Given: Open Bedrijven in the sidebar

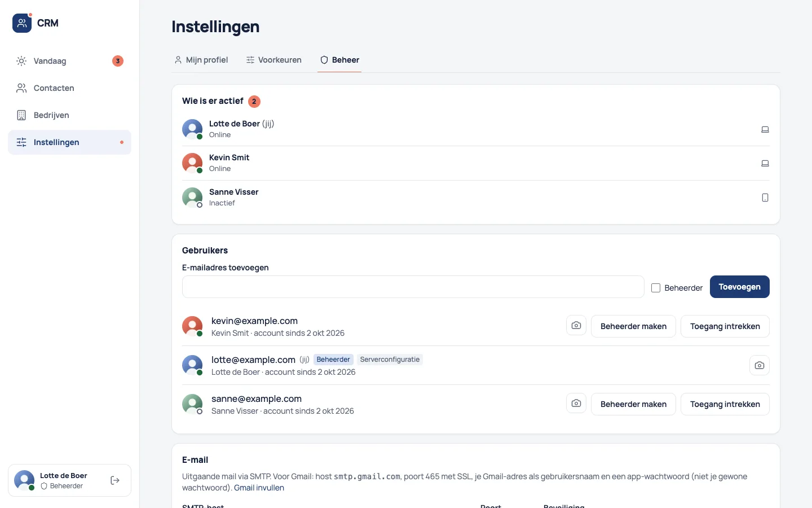Looking at the screenshot, I should pyautogui.click(x=69, y=115).
